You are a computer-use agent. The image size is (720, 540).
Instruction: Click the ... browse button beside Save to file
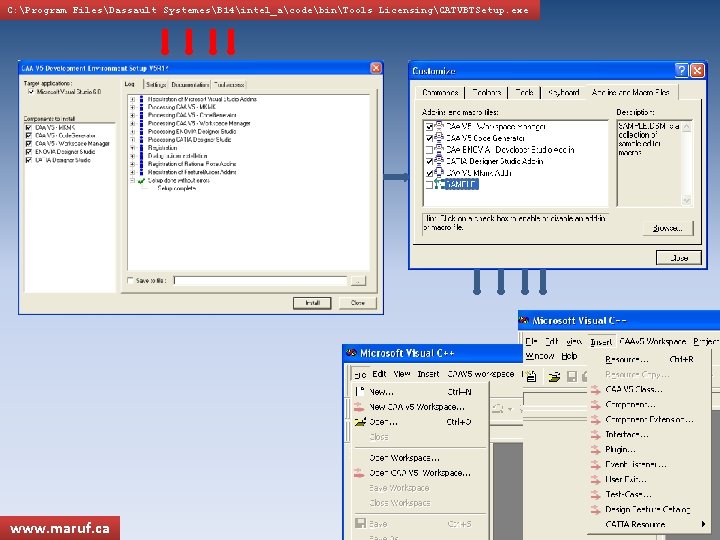[x=358, y=281]
